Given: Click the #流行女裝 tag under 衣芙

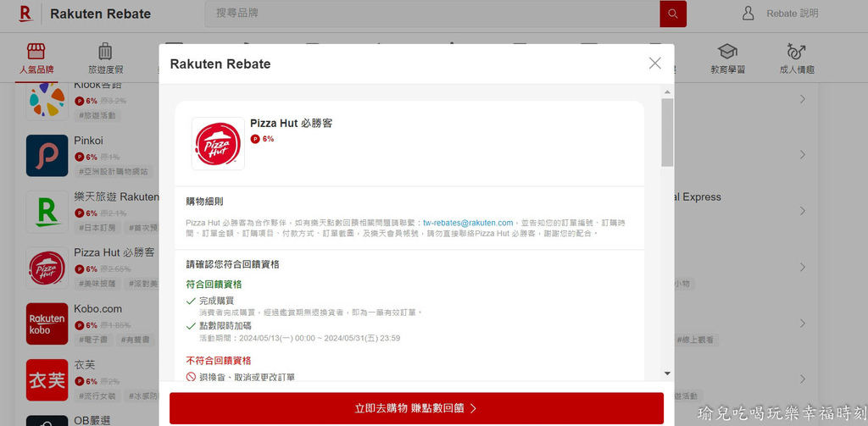Looking at the screenshot, I should point(97,396).
